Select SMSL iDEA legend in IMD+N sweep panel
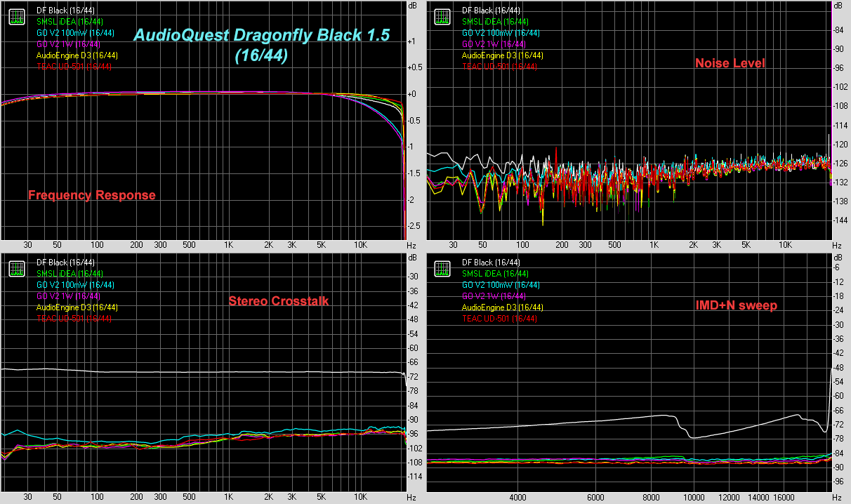The image size is (851, 504). [x=496, y=274]
